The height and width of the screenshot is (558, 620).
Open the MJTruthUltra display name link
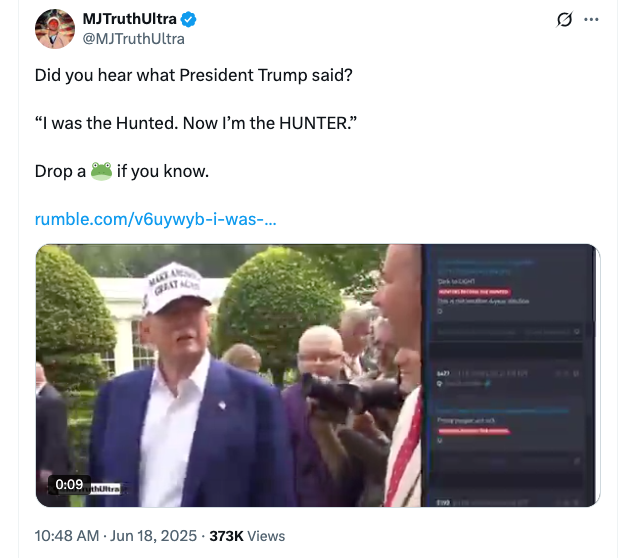pos(130,20)
